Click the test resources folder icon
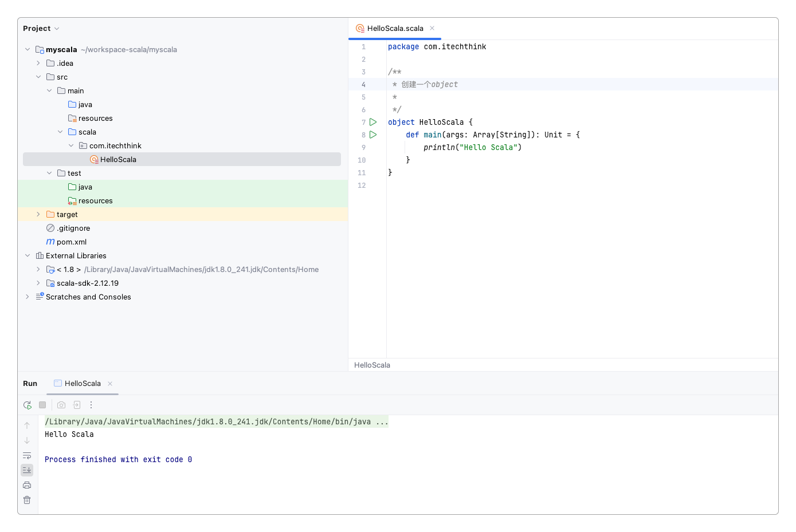The image size is (796, 532). 72,200
